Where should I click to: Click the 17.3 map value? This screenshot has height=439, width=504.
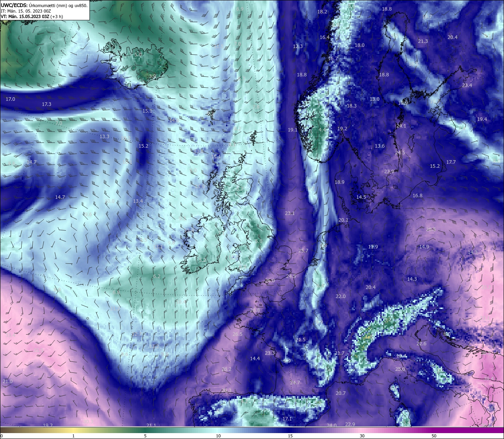click(x=46, y=104)
